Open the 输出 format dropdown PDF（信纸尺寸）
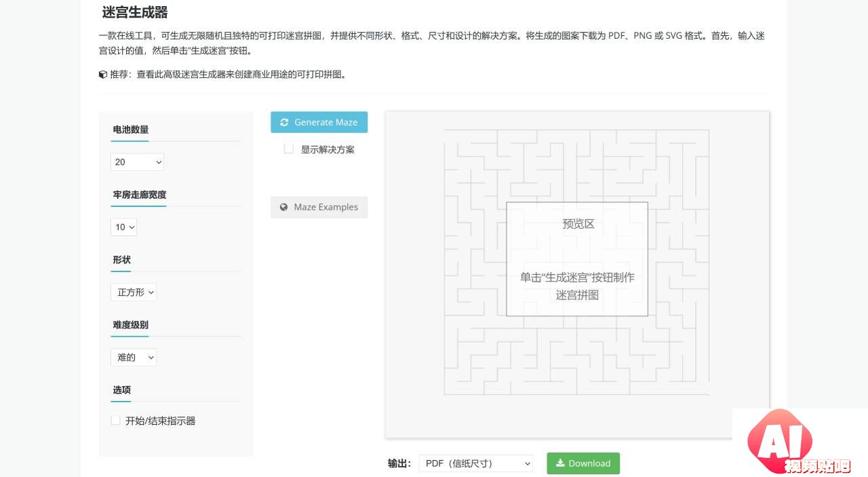 pyautogui.click(x=476, y=463)
